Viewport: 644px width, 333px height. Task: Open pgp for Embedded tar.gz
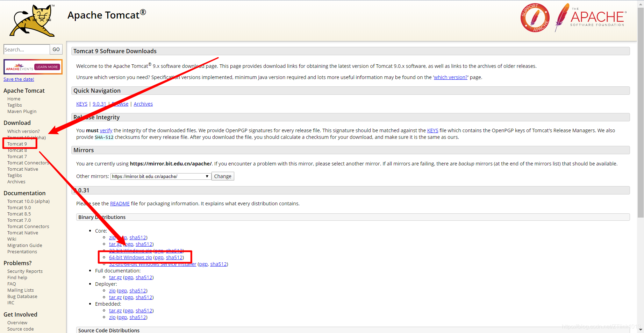(x=129, y=311)
